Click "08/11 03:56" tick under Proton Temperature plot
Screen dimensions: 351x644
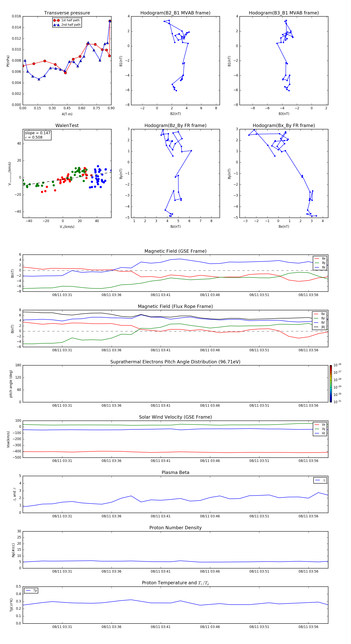click(308, 627)
